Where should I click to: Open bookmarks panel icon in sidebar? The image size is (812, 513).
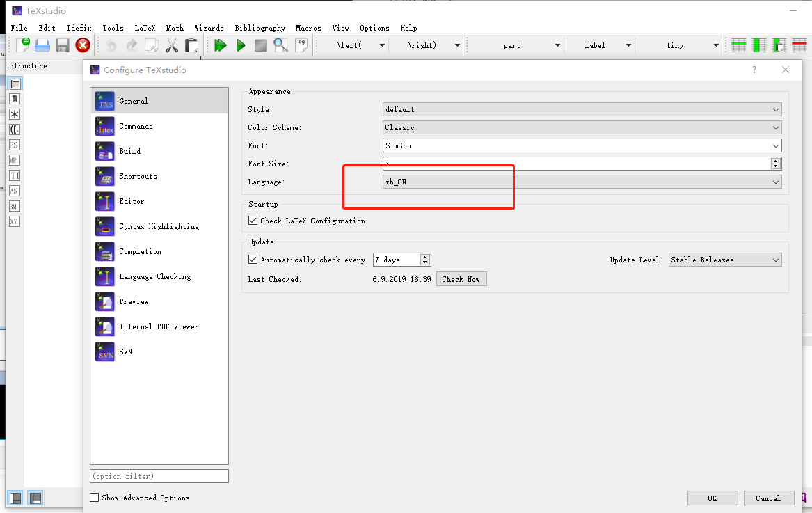(15, 99)
